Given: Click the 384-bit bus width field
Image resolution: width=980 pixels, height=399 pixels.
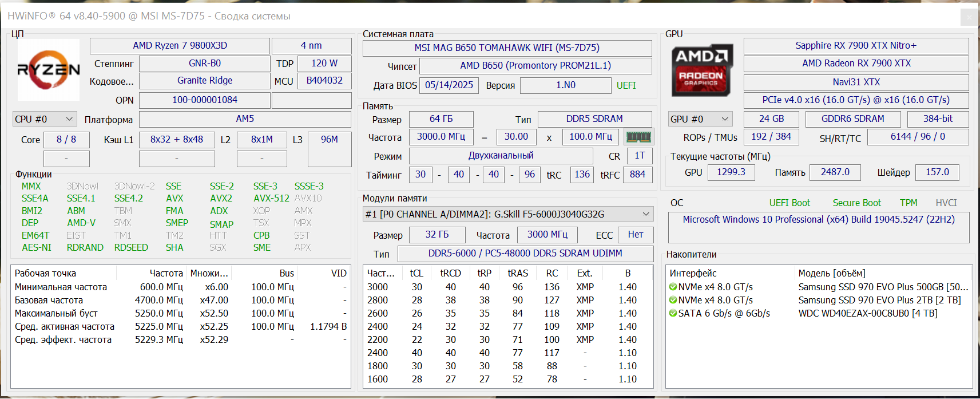Looking at the screenshot, I should click(938, 119).
